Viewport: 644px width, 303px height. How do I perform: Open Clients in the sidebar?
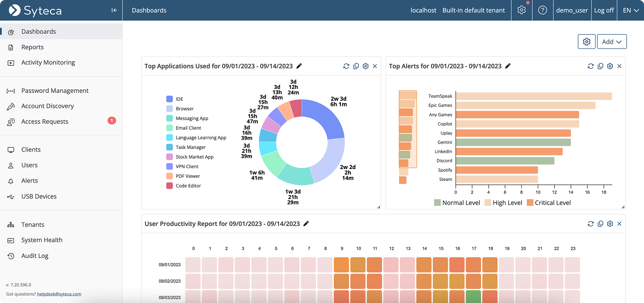click(61, 149)
